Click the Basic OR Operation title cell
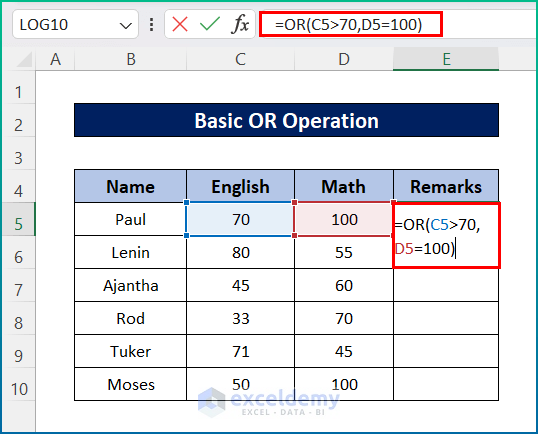The width and height of the screenshot is (538, 434). (286, 120)
